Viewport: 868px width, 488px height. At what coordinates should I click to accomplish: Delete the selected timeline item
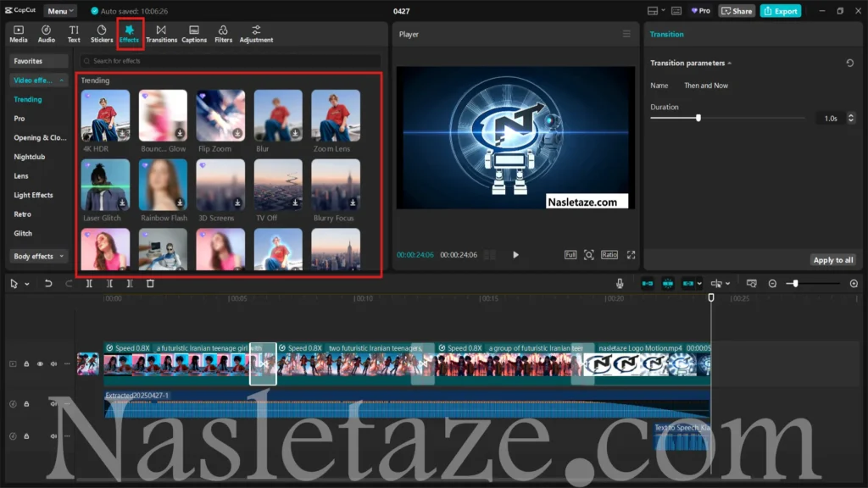[x=150, y=283]
